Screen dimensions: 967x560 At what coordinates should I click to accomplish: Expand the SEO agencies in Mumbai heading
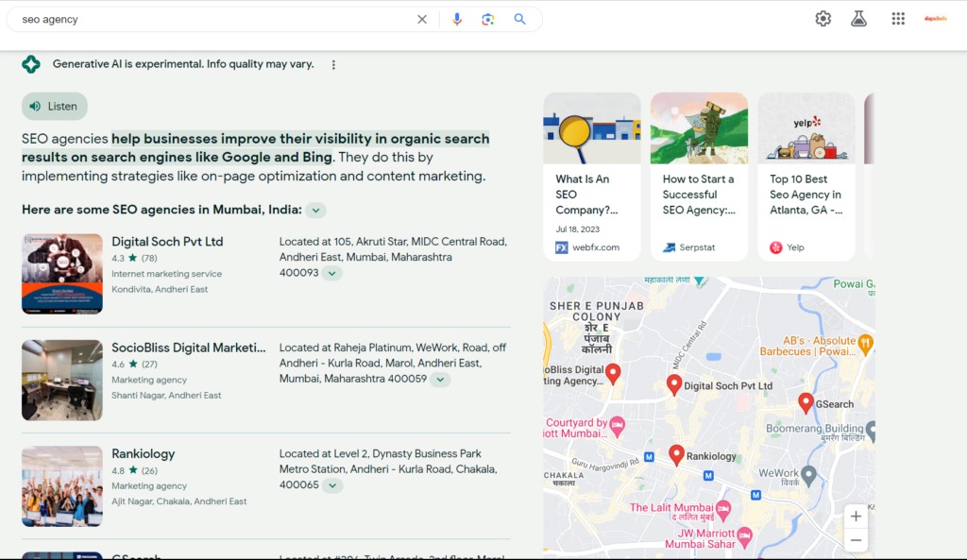316,211
